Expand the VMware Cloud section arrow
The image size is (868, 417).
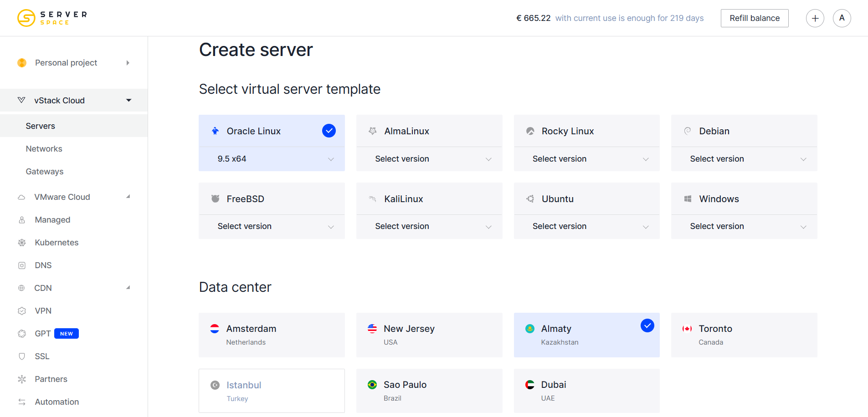[128, 197]
